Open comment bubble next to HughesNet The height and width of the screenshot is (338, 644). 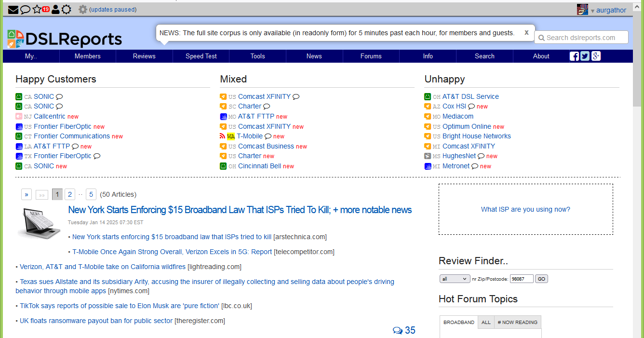point(481,156)
